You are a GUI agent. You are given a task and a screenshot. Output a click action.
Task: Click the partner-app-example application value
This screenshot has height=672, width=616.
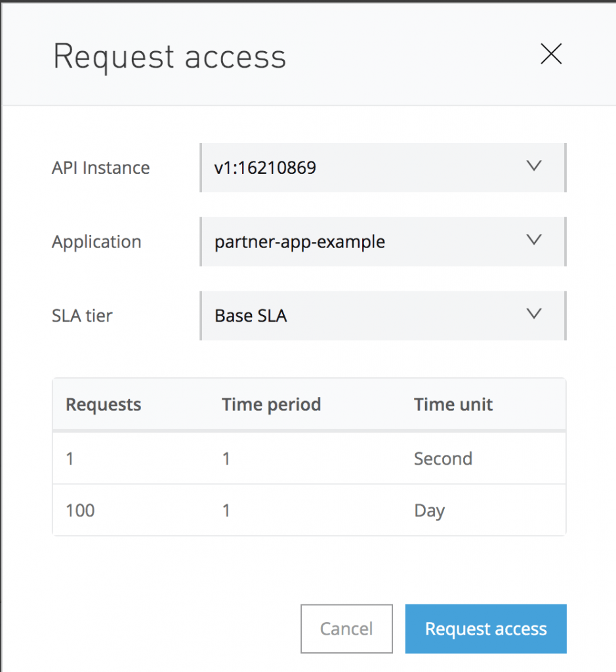[300, 242]
